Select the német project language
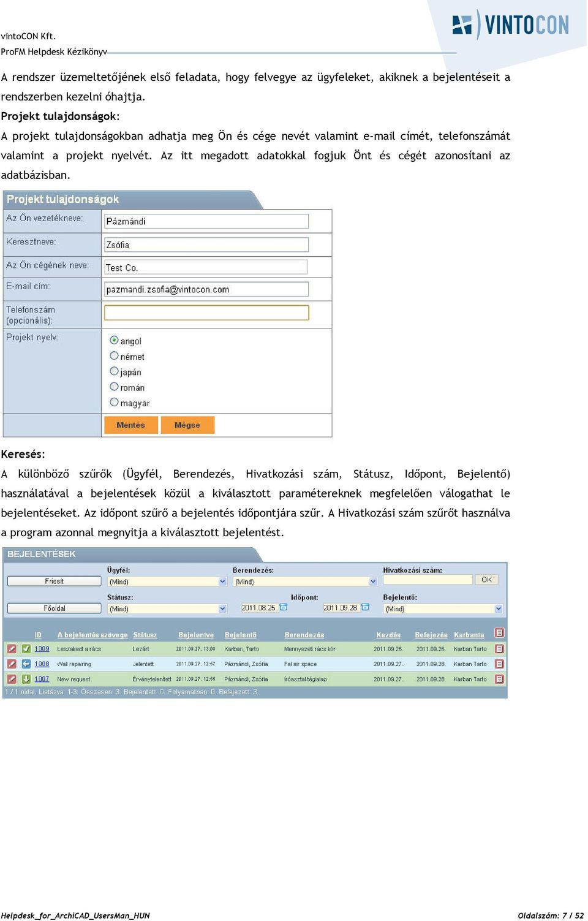This screenshot has height=921, width=588. (x=114, y=355)
